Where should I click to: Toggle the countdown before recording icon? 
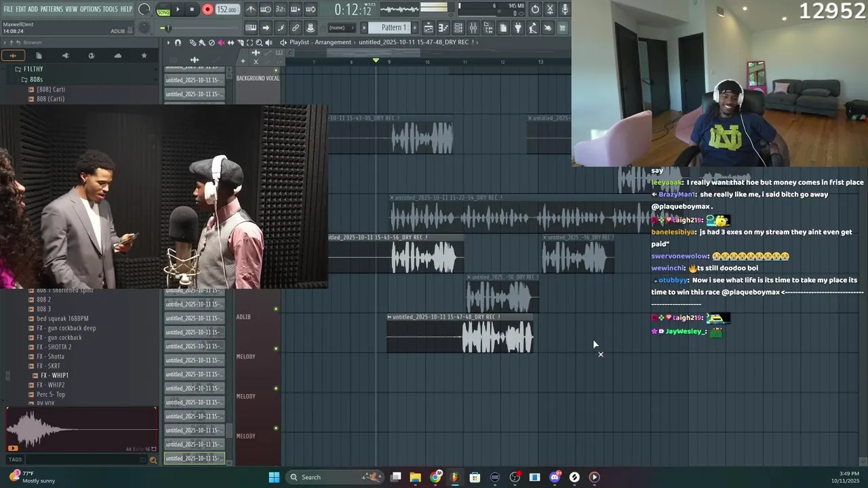pos(281,9)
